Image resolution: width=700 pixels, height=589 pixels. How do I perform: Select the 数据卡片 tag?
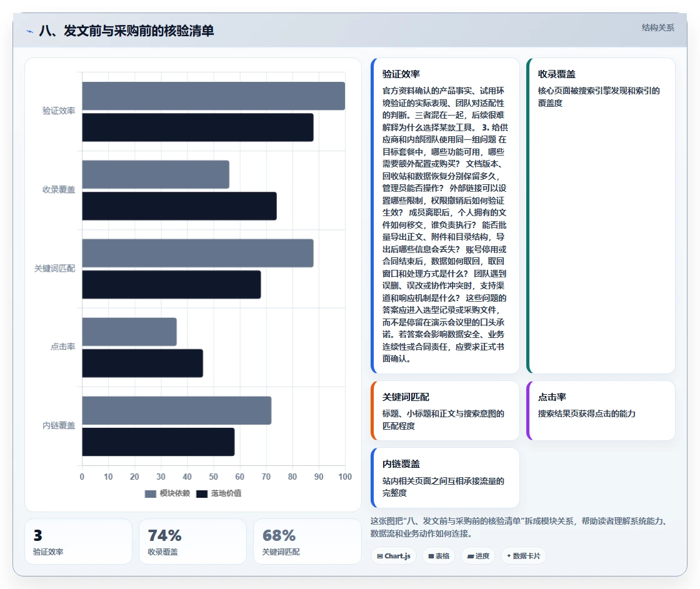click(523, 556)
